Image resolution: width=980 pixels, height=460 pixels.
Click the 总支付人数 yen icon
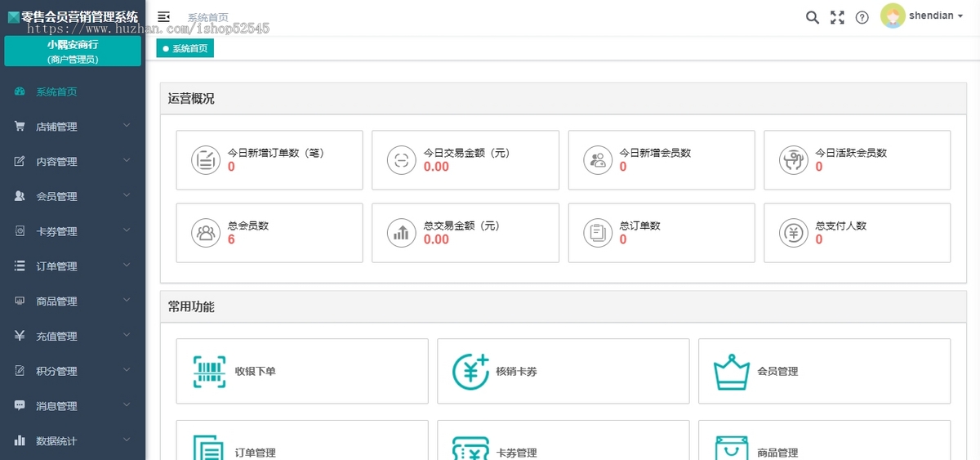pos(794,233)
